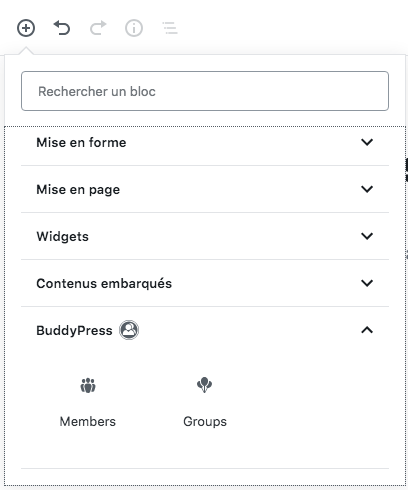Click the Contenus embarqués heading
Viewport: 408px width, 490px height.
pos(104,284)
